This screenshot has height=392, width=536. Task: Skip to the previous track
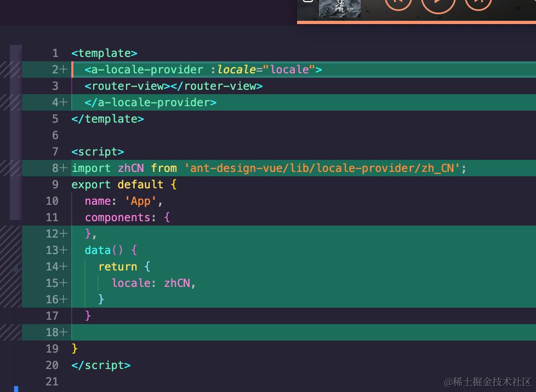398,3
